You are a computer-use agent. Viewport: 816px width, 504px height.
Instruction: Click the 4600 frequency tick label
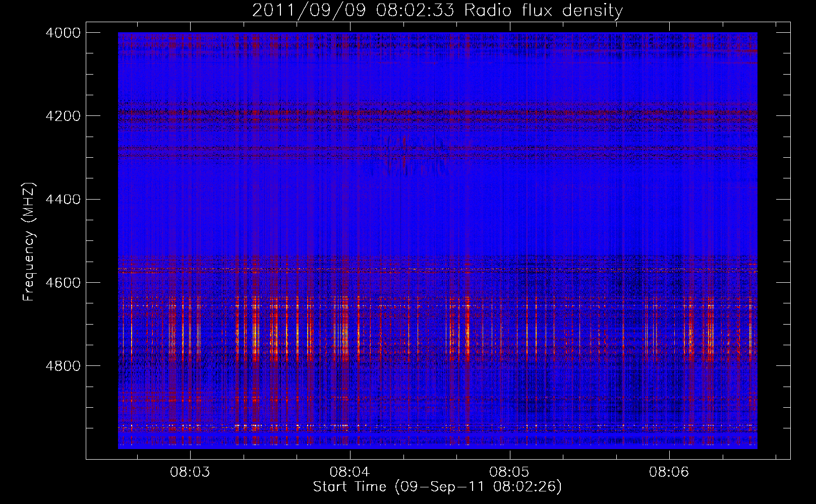63,283
